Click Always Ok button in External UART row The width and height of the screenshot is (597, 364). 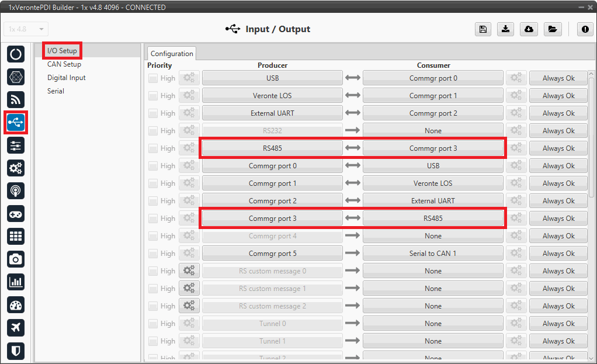coord(558,113)
